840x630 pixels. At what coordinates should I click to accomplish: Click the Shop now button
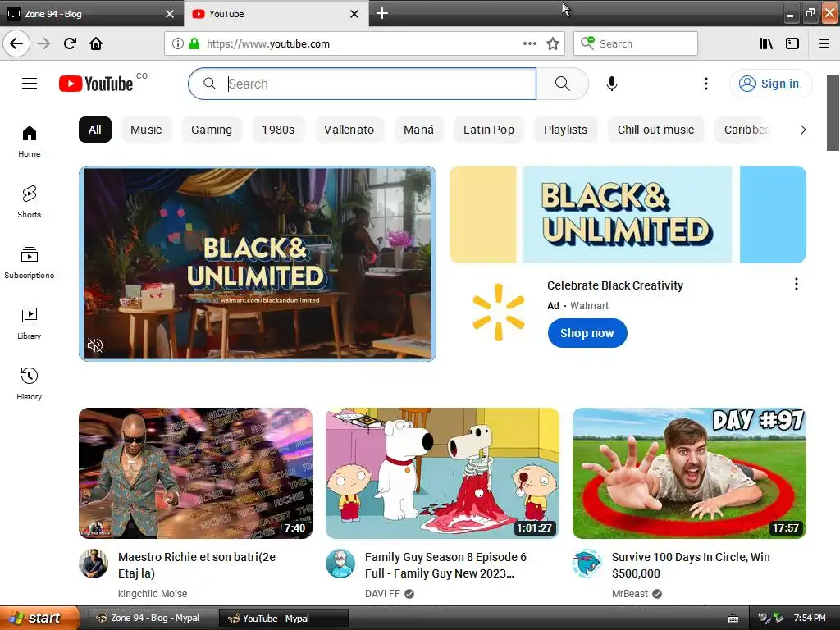(x=587, y=333)
